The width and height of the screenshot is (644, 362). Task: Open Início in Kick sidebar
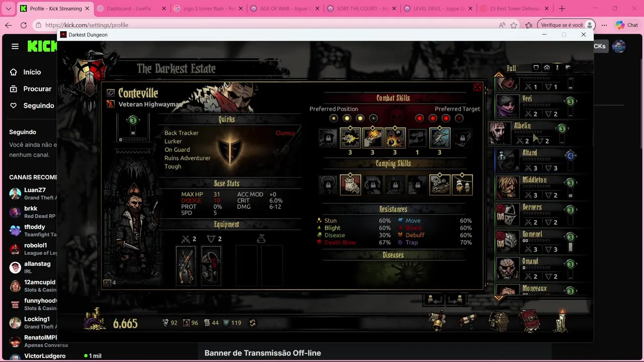pyautogui.click(x=32, y=72)
